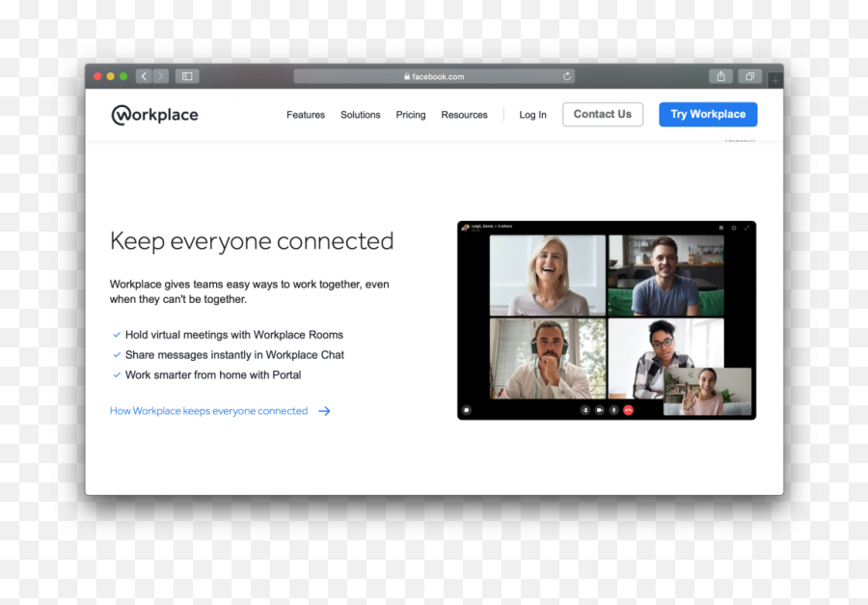Toggle the Safari sidebar button
Image resolution: width=868 pixels, height=605 pixels.
pyautogui.click(x=187, y=76)
